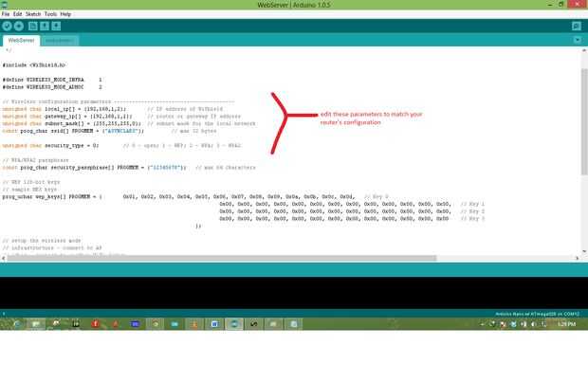The image size is (588, 382).
Task: Click the 'setup the wireless mode' comment
Action: 42,241
